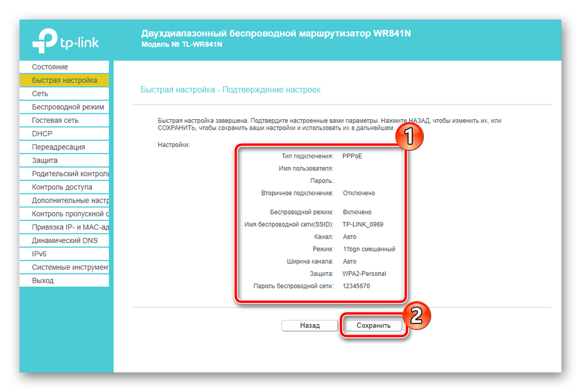Open the Системные инструменты sidebar section
Screen dimensions: 581x392
click(70, 267)
